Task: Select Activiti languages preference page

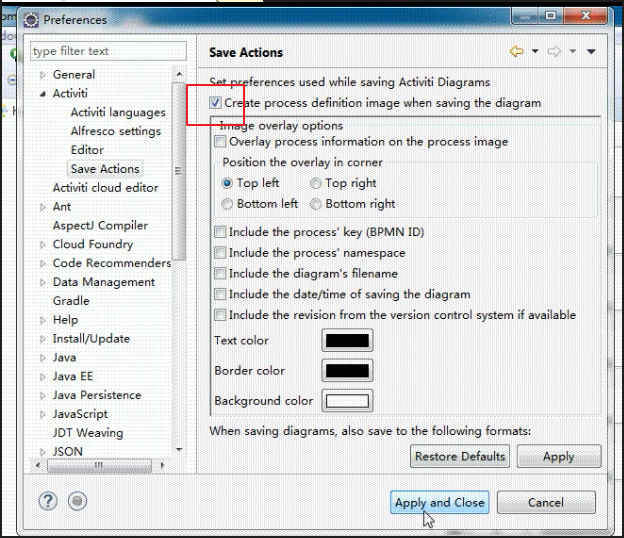Action: (118, 113)
